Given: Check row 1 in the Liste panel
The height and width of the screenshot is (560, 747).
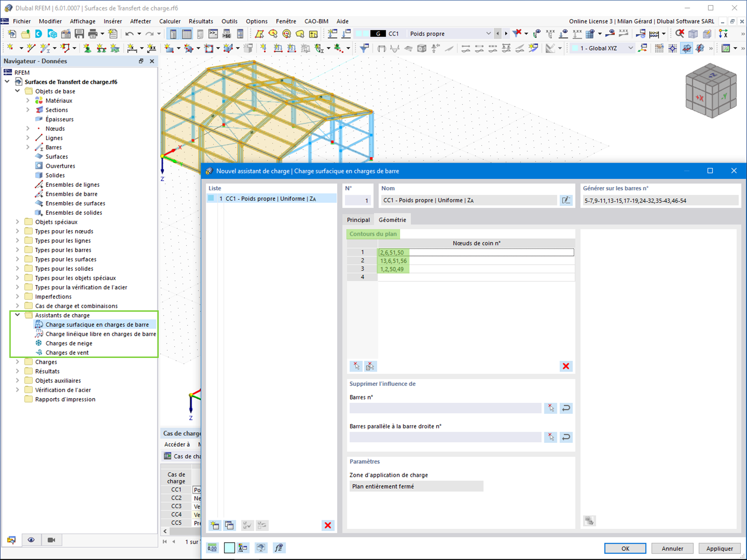Looking at the screenshot, I should (212, 198).
